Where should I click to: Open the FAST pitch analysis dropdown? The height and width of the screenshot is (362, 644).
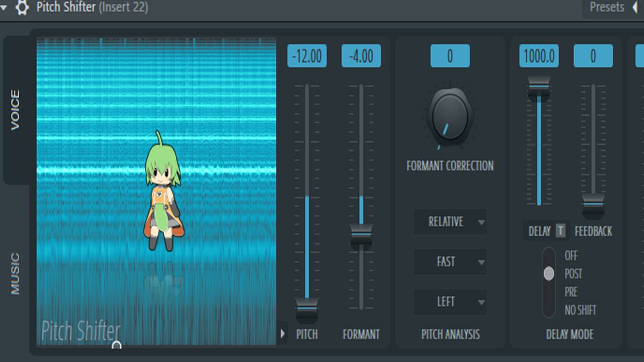450,262
